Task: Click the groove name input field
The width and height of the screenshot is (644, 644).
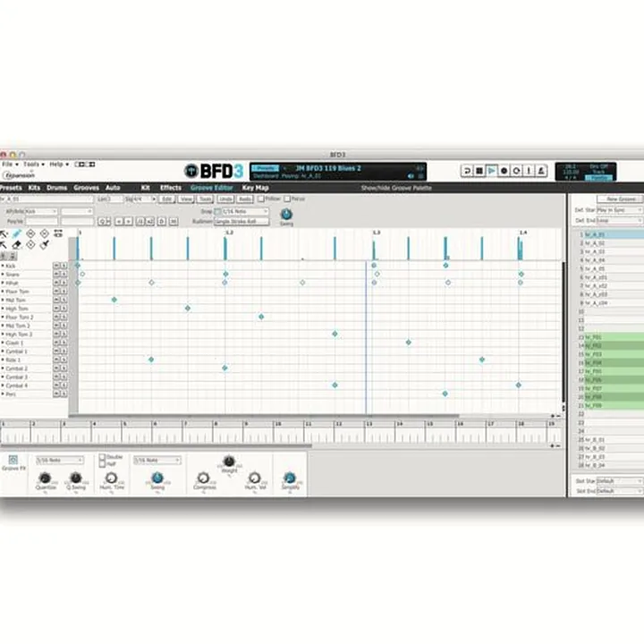Action: pyautogui.click(x=47, y=199)
